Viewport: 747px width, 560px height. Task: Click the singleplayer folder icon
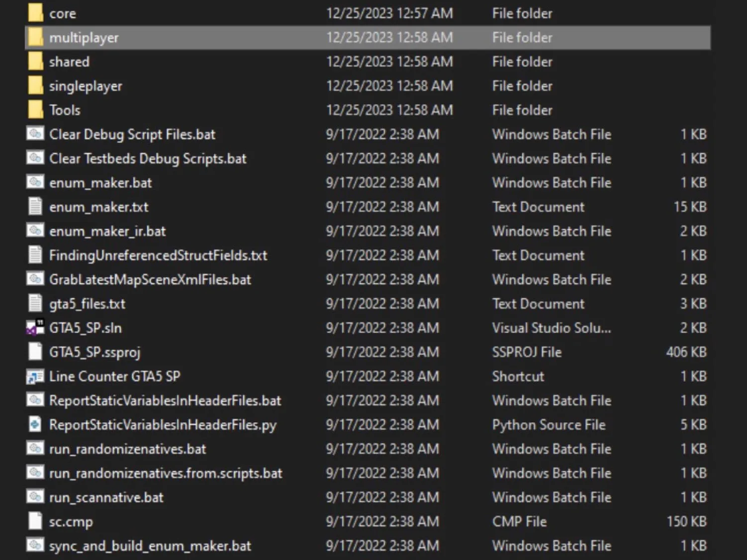click(x=35, y=85)
